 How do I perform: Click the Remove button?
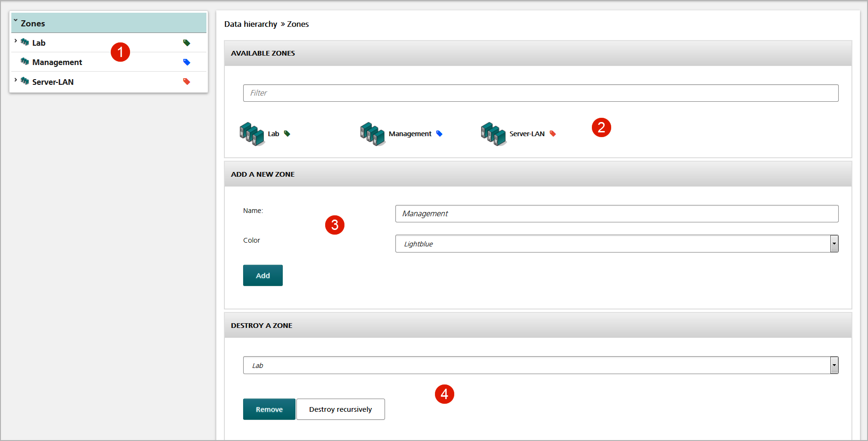[269, 409]
